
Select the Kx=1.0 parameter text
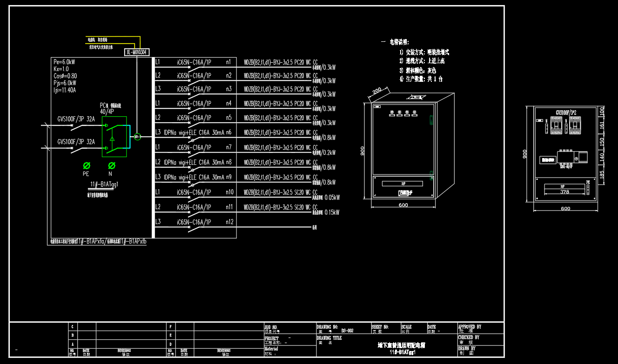click(x=61, y=69)
